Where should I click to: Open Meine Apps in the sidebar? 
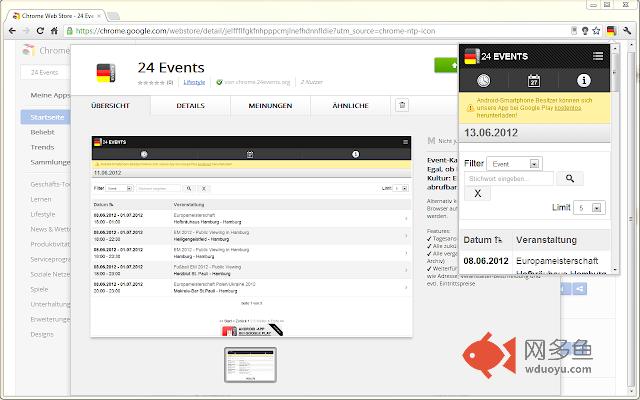(x=50, y=95)
